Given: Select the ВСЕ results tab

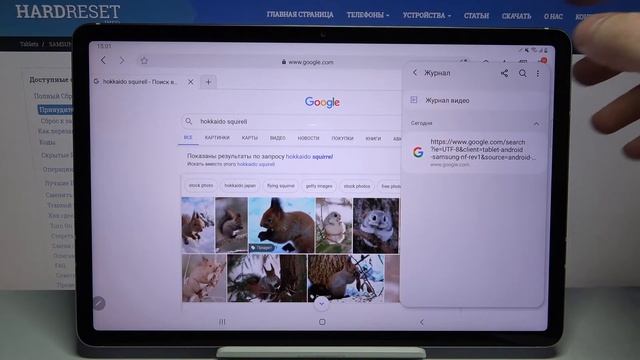Looking at the screenshot, I should [188, 138].
